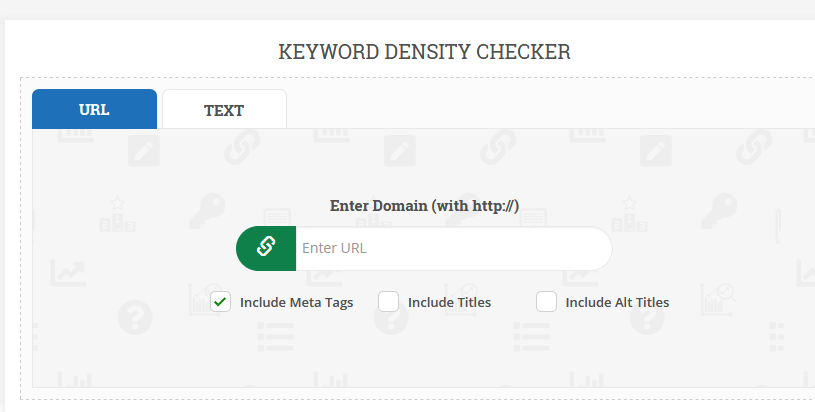Enable the Include Titles checkbox

pos(389,302)
